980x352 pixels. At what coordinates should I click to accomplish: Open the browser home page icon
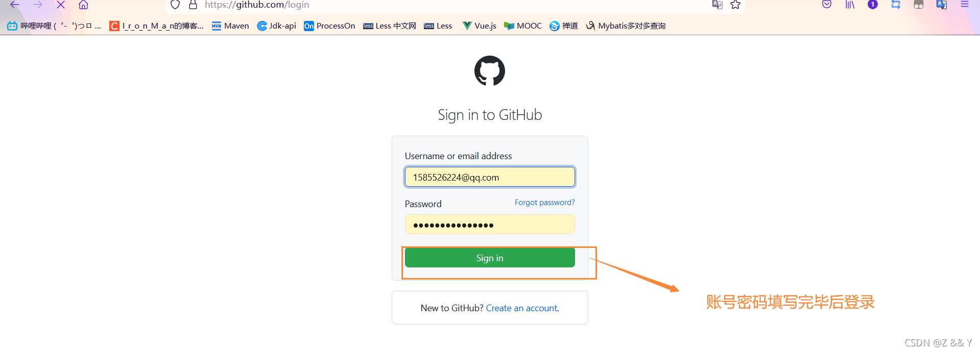(83, 5)
